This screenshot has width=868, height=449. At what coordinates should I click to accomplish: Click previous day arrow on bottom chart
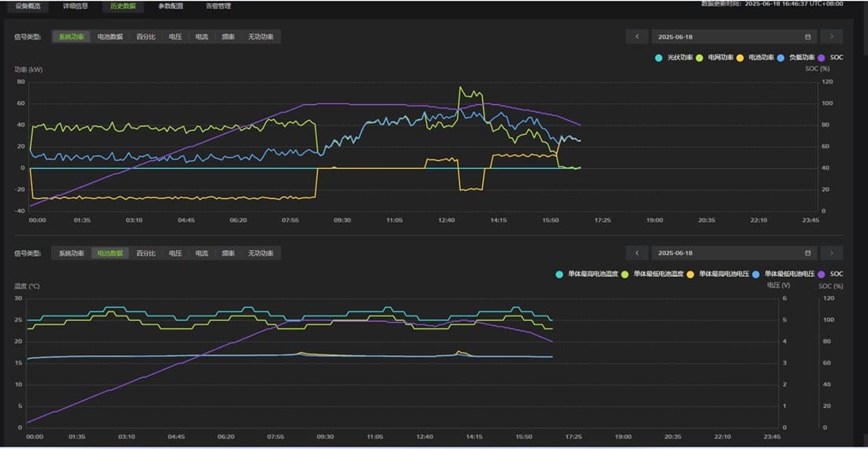[637, 253]
